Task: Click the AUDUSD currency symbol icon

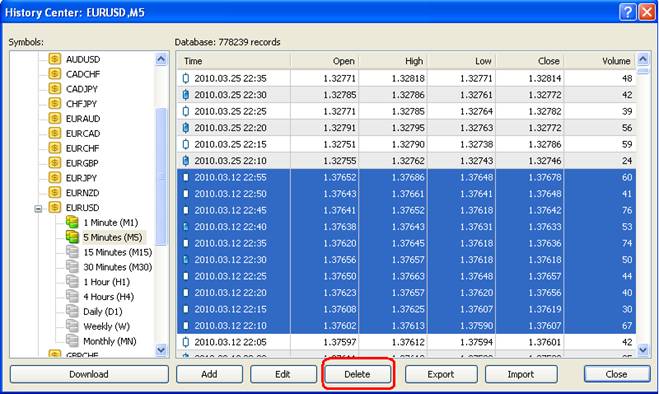Action: point(55,59)
